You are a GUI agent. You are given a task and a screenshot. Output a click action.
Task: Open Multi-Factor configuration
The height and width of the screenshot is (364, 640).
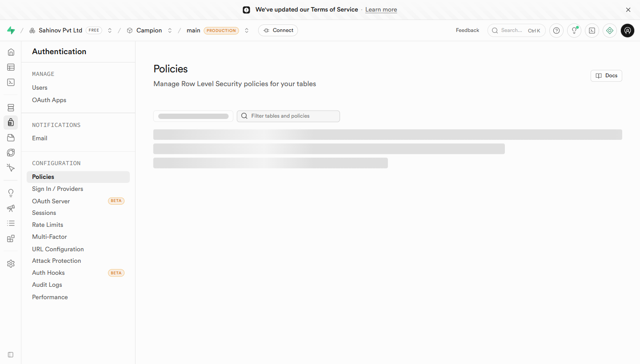(49, 237)
